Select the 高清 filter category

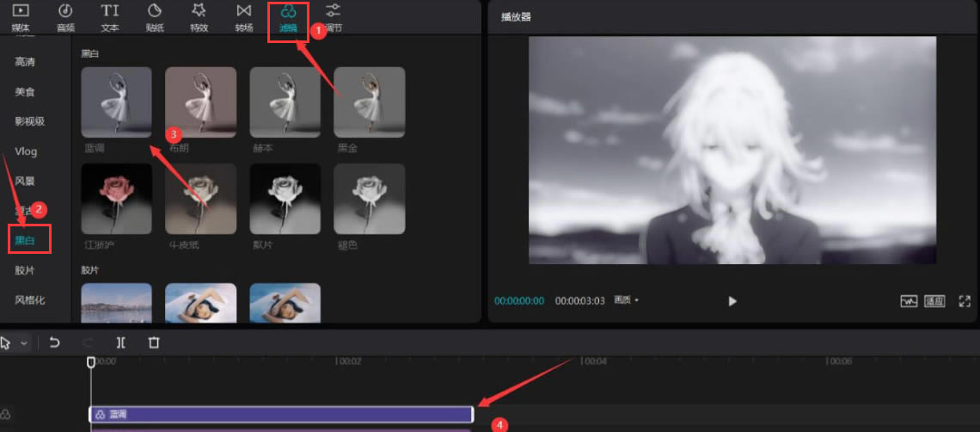(25, 62)
